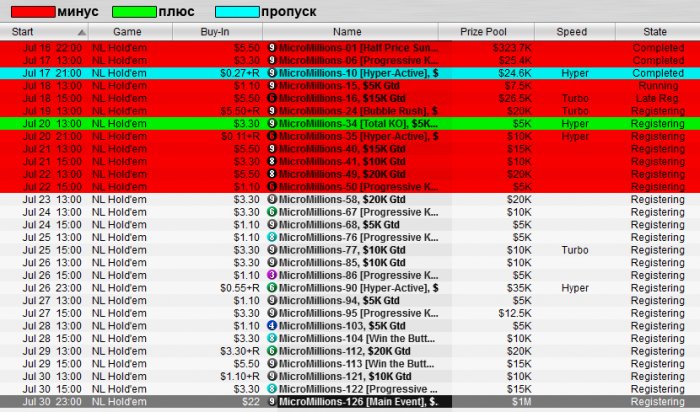Screen dimensions: 700x412
Task: Click Turbo speed in the MicroMillions-77 row
Action: pyautogui.click(x=575, y=250)
